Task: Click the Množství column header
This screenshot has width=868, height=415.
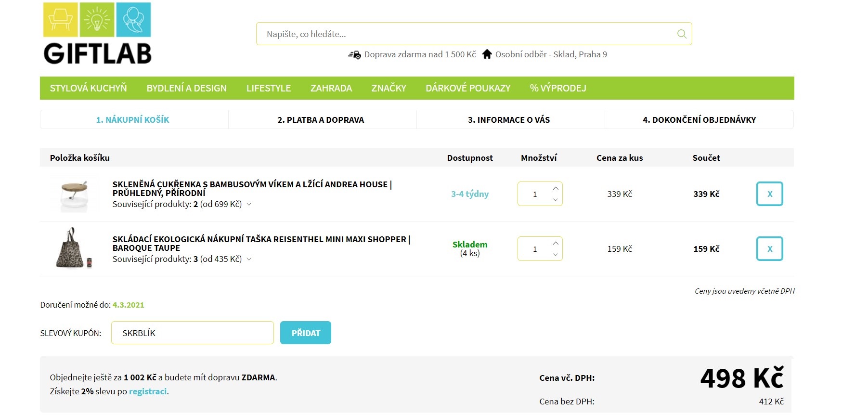Action: 539,158
